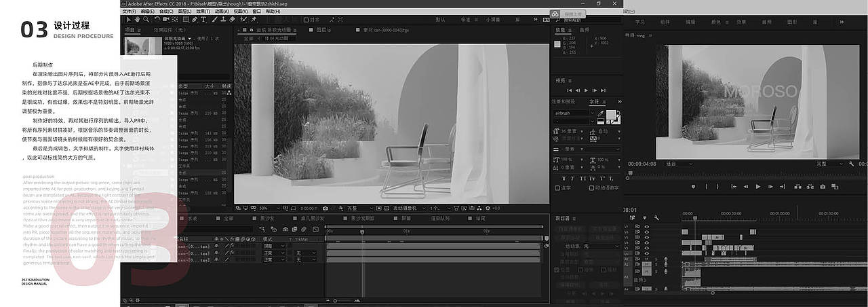Select the Roto Brush tool
Image resolution: width=868 pixels, height=307 pixels.
243,20
